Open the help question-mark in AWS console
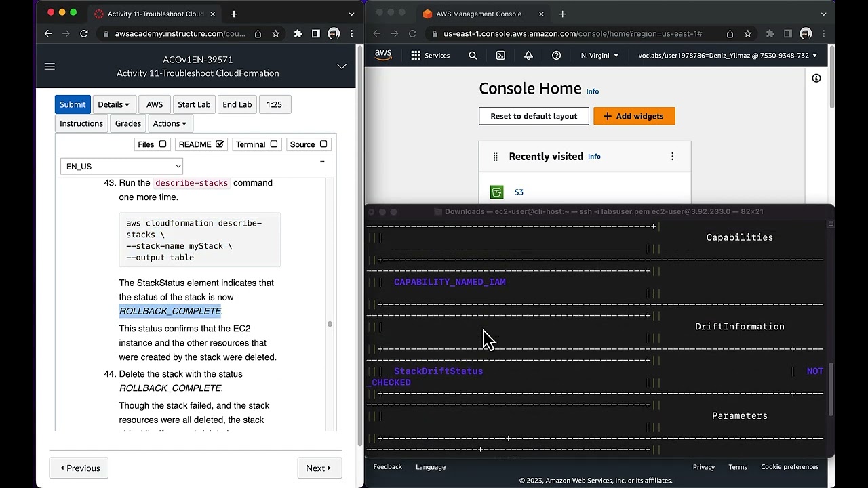 point(556,56)
